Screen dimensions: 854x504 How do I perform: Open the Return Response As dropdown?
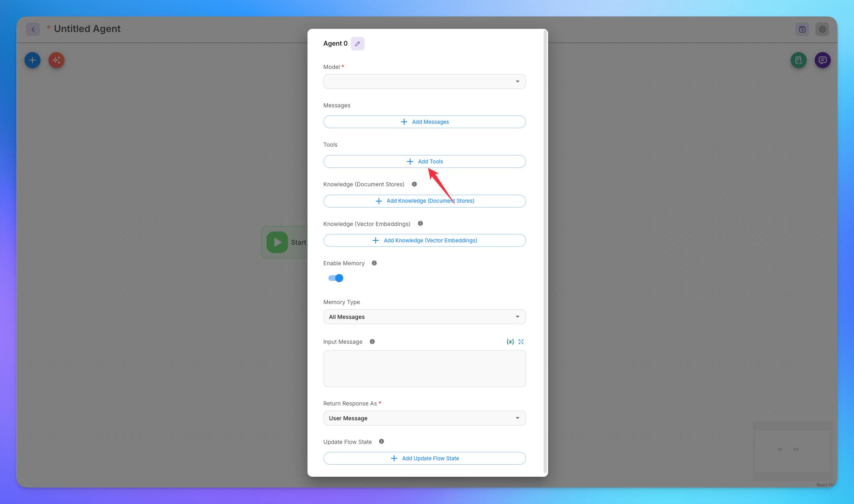pos(424,418)
